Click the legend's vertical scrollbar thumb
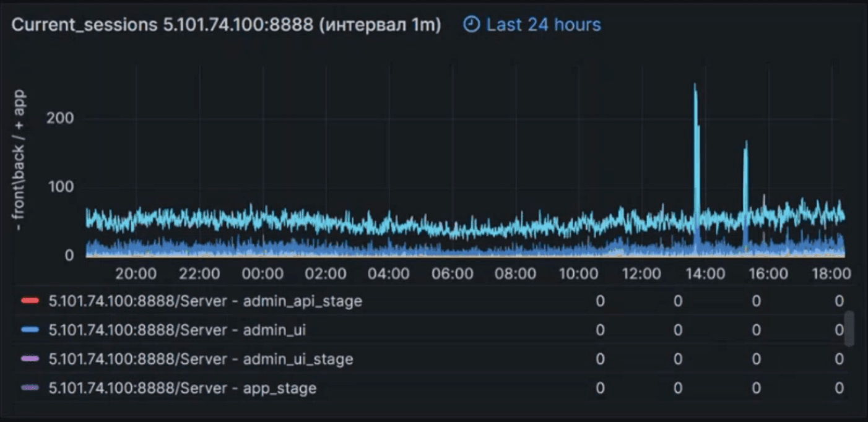This screenshot has width=868, height=422. point(849,328)
